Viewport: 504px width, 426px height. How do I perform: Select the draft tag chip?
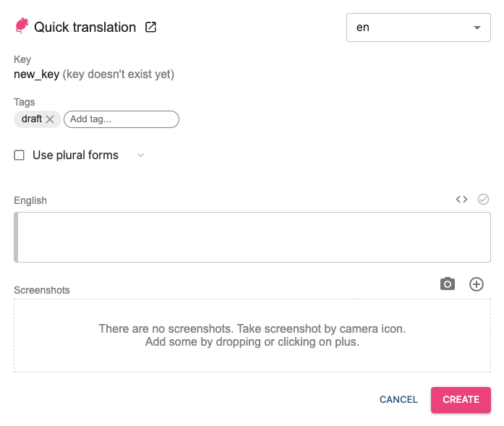click(x=31, y=119)
